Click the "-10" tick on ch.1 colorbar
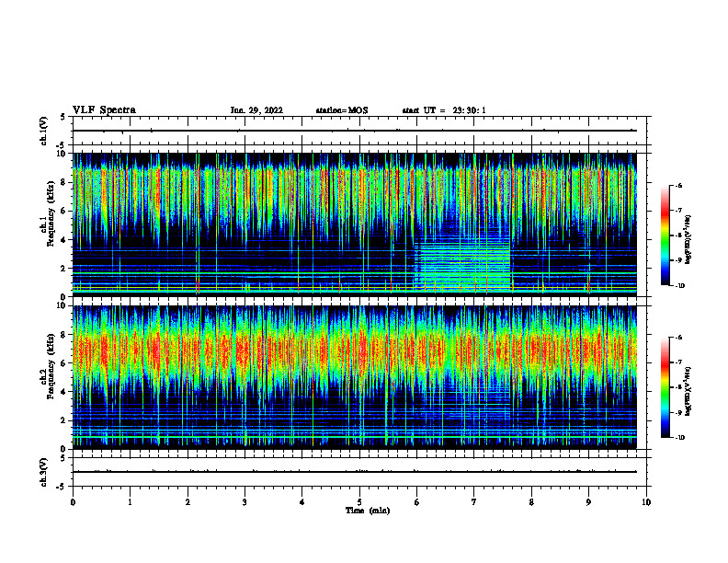The image size is (728, 563). coord(679,286)
